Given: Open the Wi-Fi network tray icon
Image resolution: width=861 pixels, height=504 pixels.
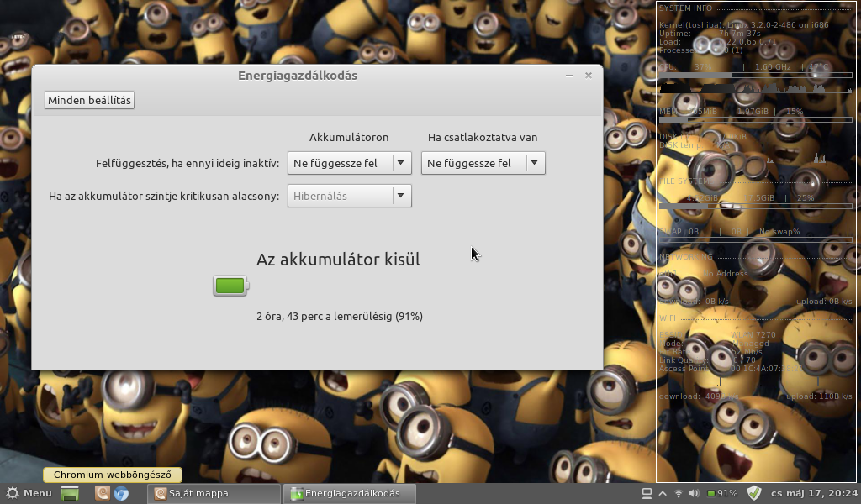Looking at the screenshot, I should (x=679, y=494).
